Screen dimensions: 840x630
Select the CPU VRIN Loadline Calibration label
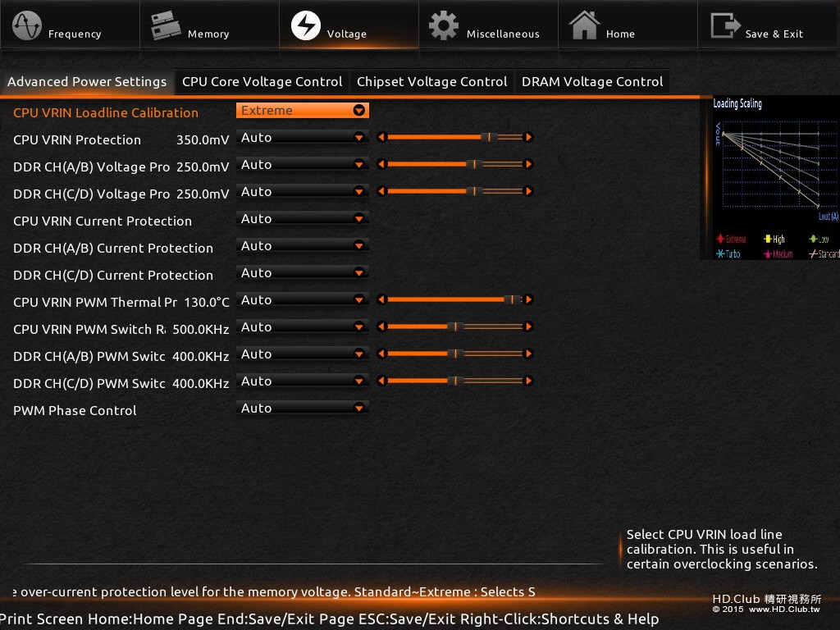pyautogui.click(x=106, y=112)
